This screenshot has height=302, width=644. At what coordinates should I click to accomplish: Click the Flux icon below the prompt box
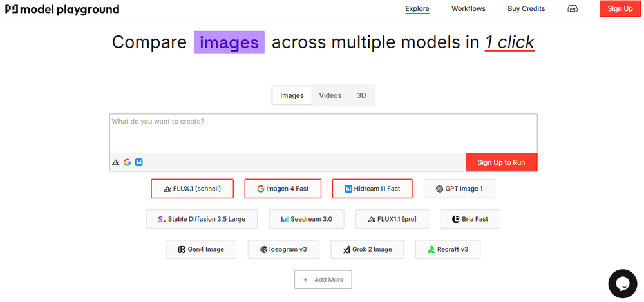tap(116, 162)
